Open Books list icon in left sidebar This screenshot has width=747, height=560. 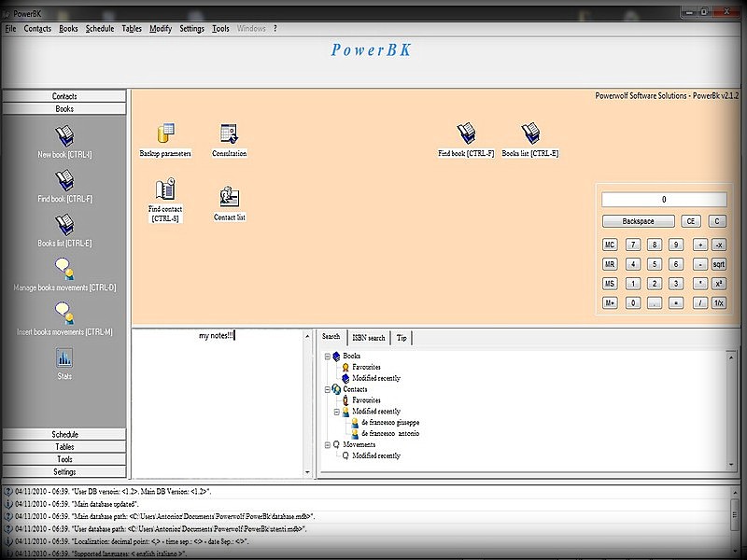[64, 225]
